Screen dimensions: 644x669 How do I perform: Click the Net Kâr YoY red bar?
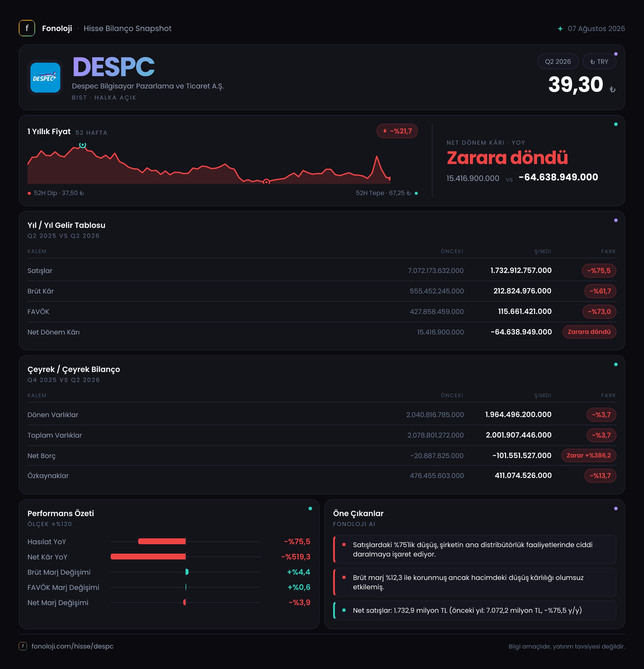(148, 557)
